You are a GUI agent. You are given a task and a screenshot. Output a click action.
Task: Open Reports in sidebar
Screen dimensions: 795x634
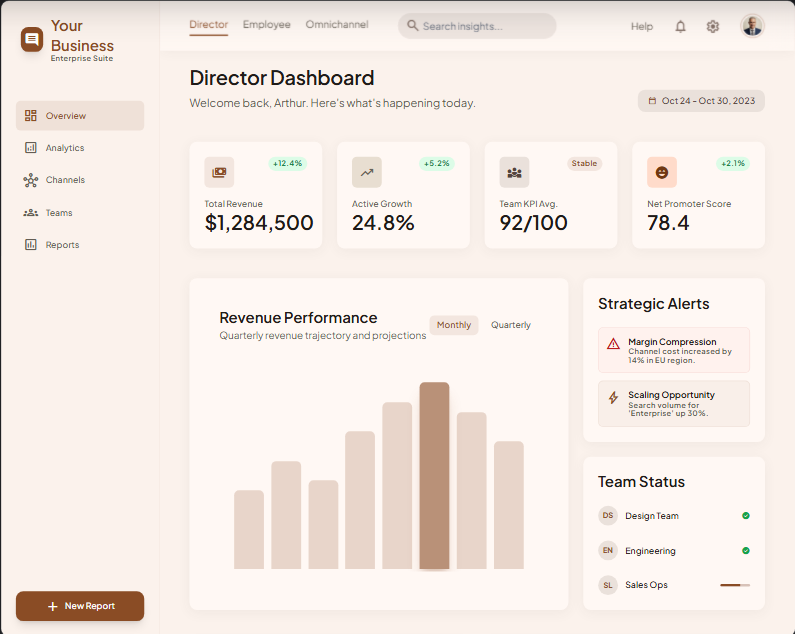click(x=80, y=245)
